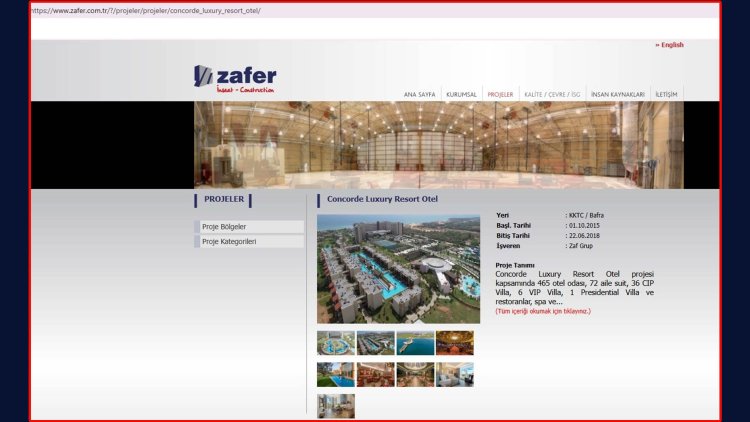
Task: Select the start date 01.10.2015
Action: click(584, 225)
